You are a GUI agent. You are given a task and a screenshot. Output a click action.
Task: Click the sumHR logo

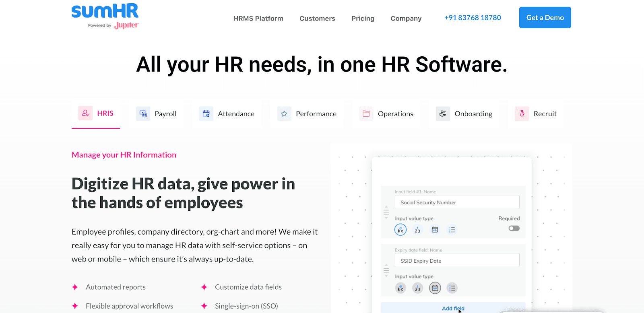105,11
